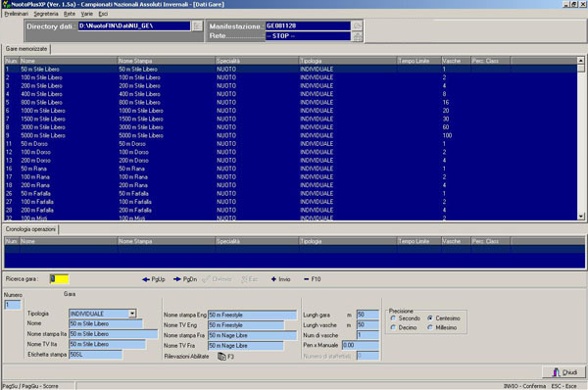Image resolution: width=588 pixels, height=390 pixels.
Task: Click the Nome stampa Eng field
Action: click(252, 315)
